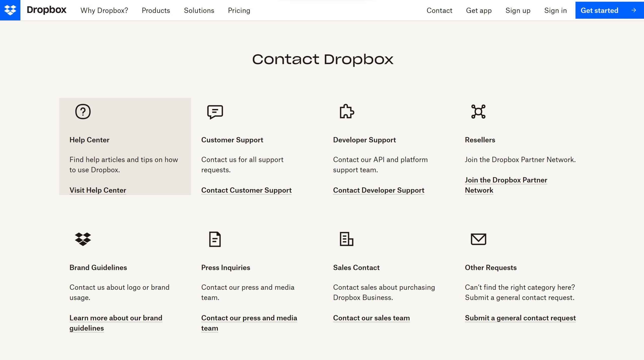
Task: Expand the Products navigation dropdown
Action: (x=156, y=10)
